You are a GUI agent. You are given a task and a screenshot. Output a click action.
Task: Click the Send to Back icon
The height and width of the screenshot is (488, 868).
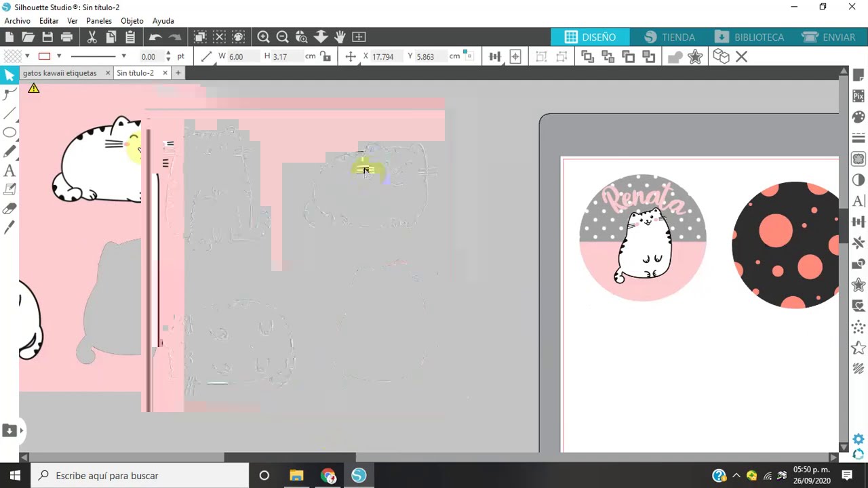(x=608, y=57)
